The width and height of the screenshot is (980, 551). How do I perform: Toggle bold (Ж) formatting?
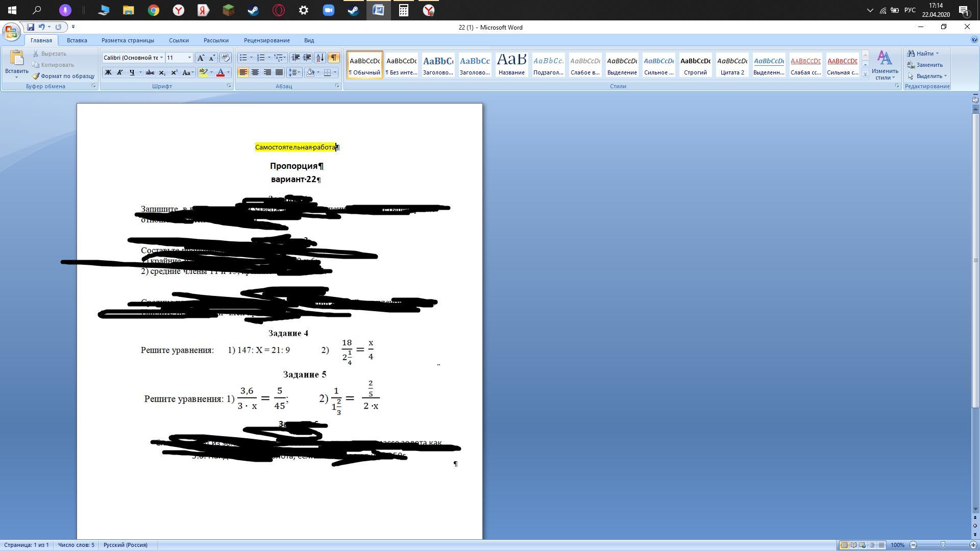108,72
